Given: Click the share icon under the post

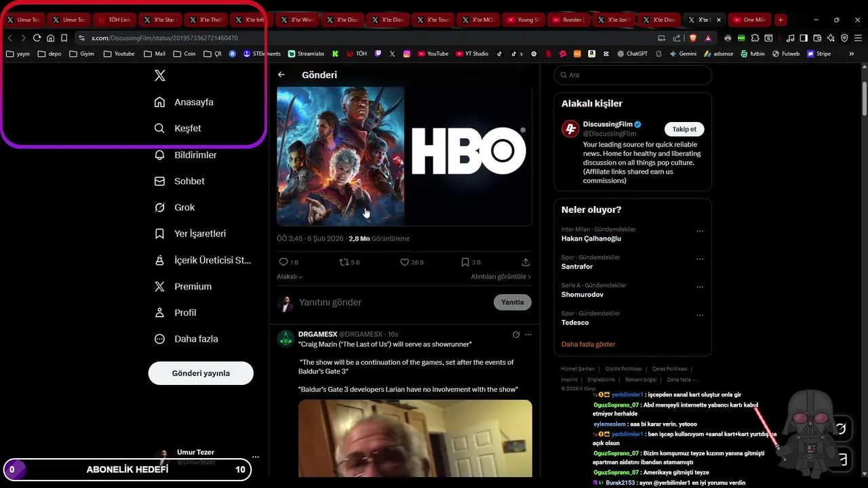Looking at the screenshot, I should click(526, 262).
